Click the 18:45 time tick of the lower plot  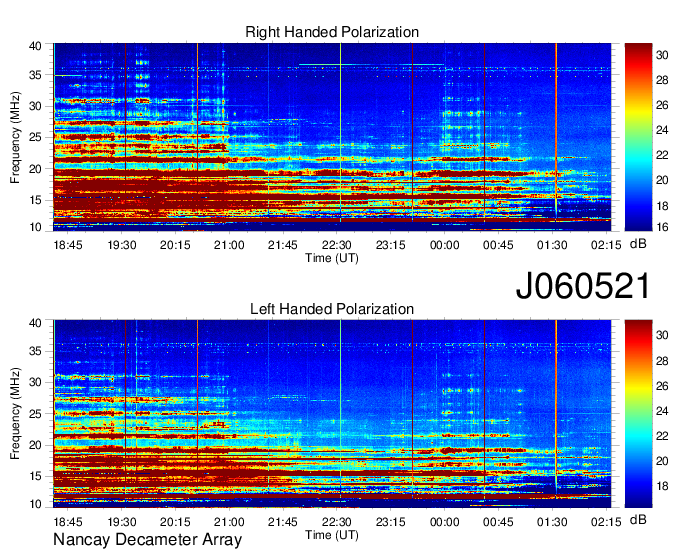click(68, 522)
